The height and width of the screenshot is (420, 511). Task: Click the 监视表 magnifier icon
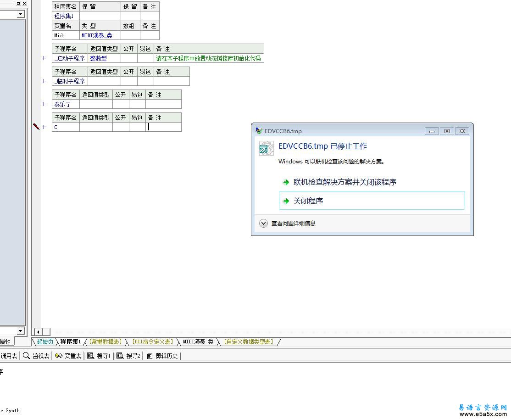(27, 356)
